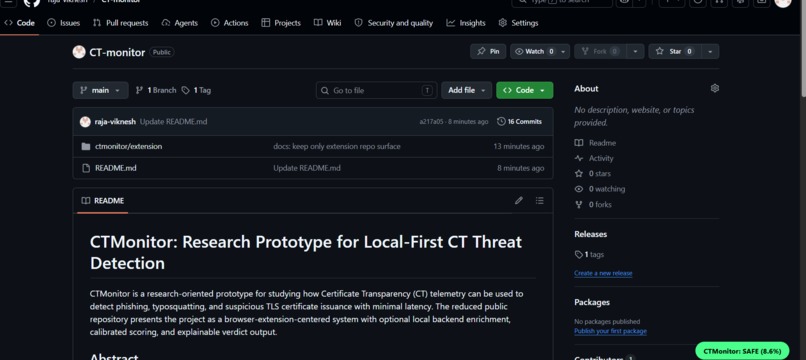Click the CTMonitor: SAFE (8.6%) badge
Screen dimensions: 806x360
point(742,351)
